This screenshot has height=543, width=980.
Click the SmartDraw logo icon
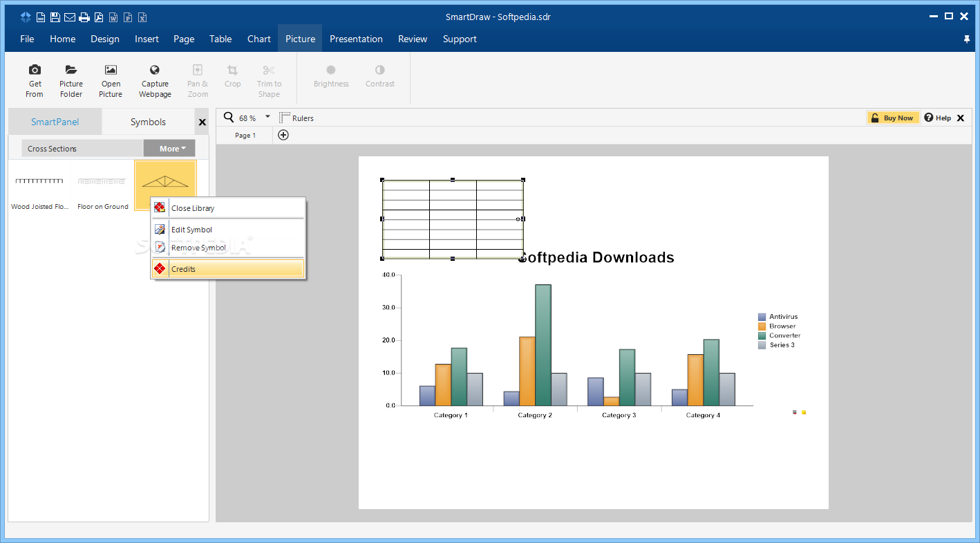pyautogui.click(x=26, y=17)
